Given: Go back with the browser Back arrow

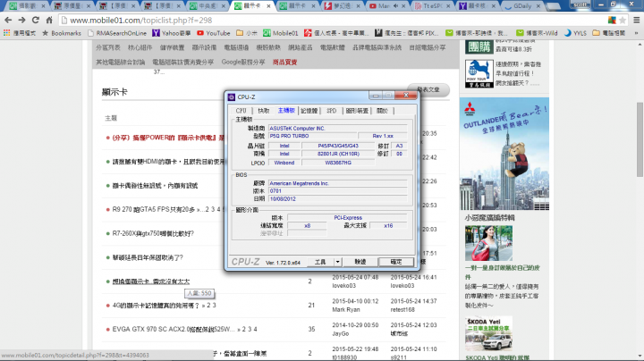Looking at the screenshot, I should pos(8,20).
